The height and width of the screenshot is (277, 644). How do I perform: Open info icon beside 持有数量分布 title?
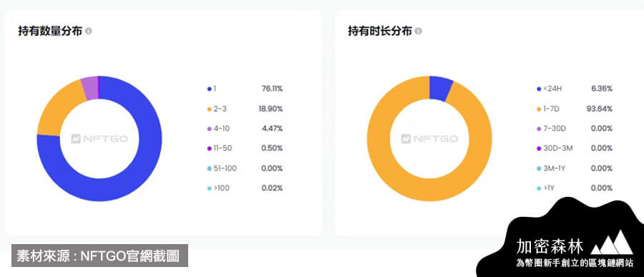tap(89, 31)
